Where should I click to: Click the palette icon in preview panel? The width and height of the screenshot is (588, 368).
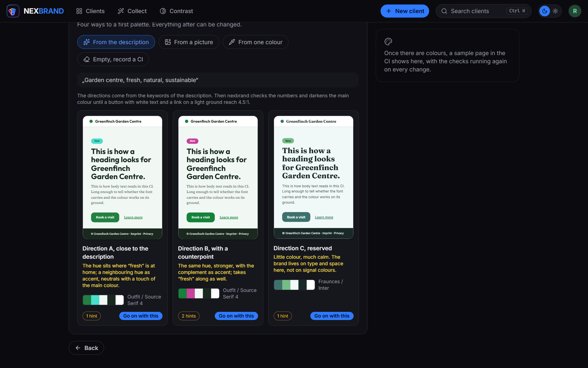click(388, 41)
